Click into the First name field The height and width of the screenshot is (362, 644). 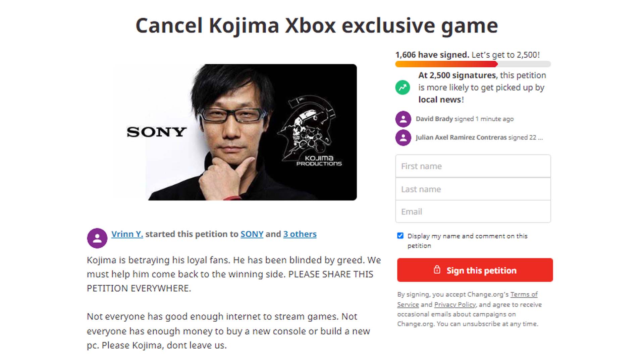473,166
